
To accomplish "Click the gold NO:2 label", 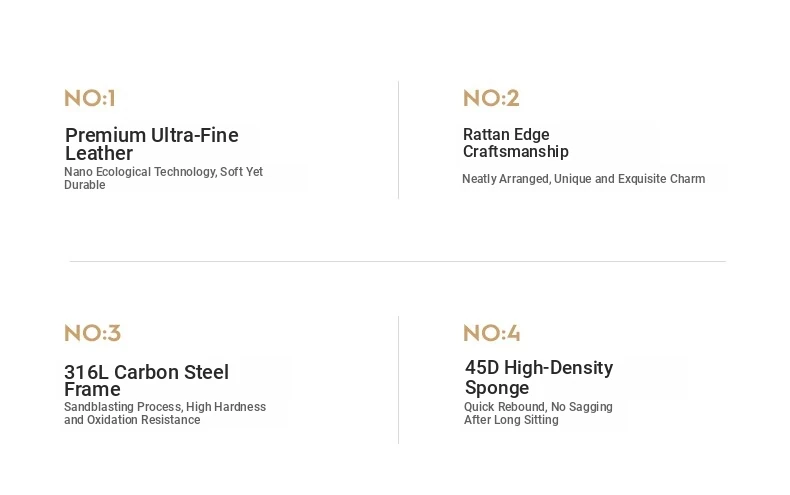I will point(491,98).
